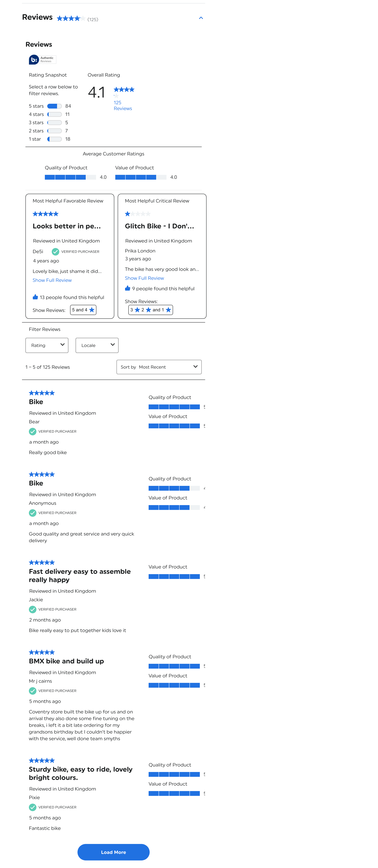Click the overall rating stars beside 4.1
Screen dimensions: 378x868
coord(124,90)
